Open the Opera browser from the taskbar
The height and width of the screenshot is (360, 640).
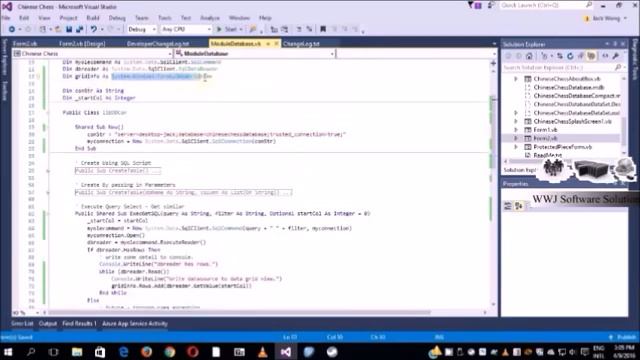pos(193,352)
